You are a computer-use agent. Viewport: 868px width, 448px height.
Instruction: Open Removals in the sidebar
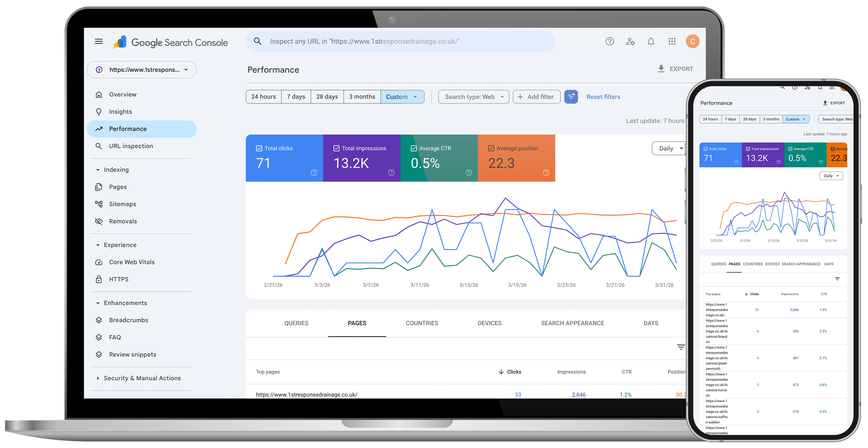point(142,221)
